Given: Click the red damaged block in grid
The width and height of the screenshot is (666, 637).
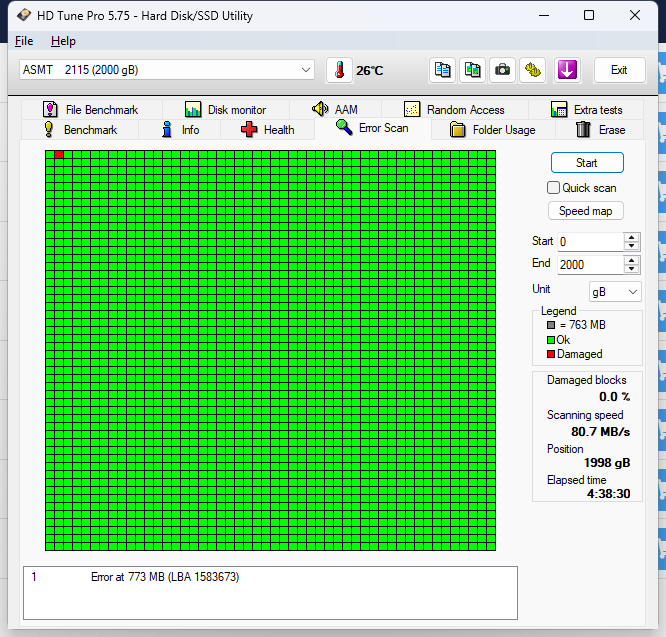Looking at the screenshot, I should click(x=59, y=155).
